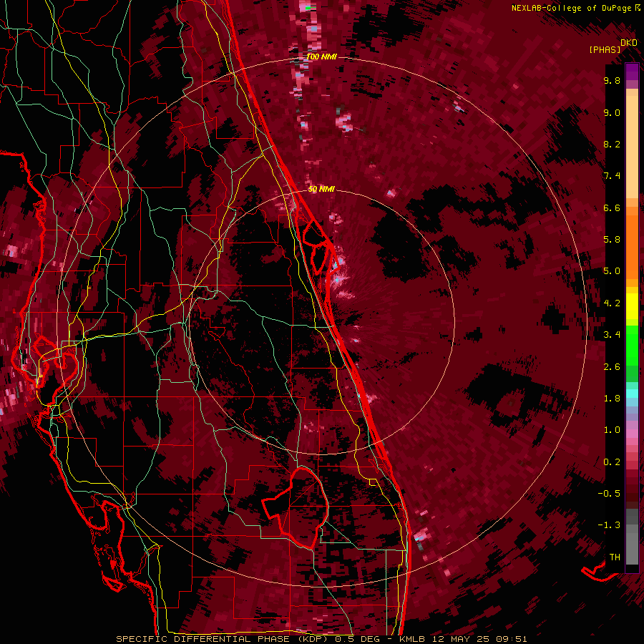Click the KMLB radar site identifier

click(x=411, y=639)
